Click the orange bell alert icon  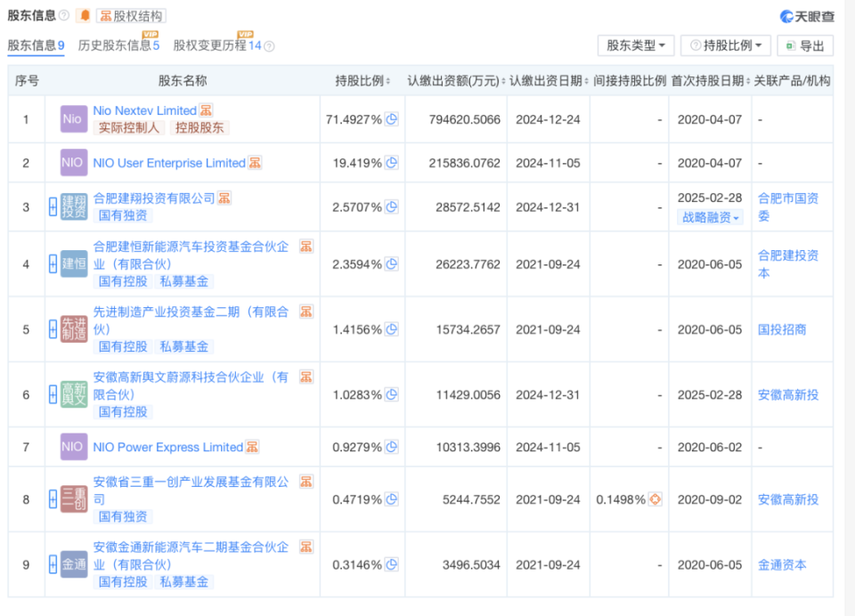tap(85, 16)
